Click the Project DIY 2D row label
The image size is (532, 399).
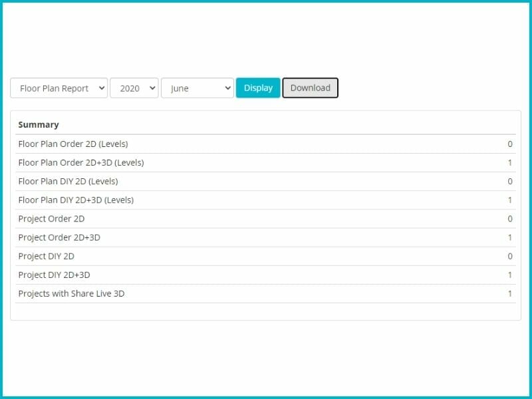(x=46, y=256)
